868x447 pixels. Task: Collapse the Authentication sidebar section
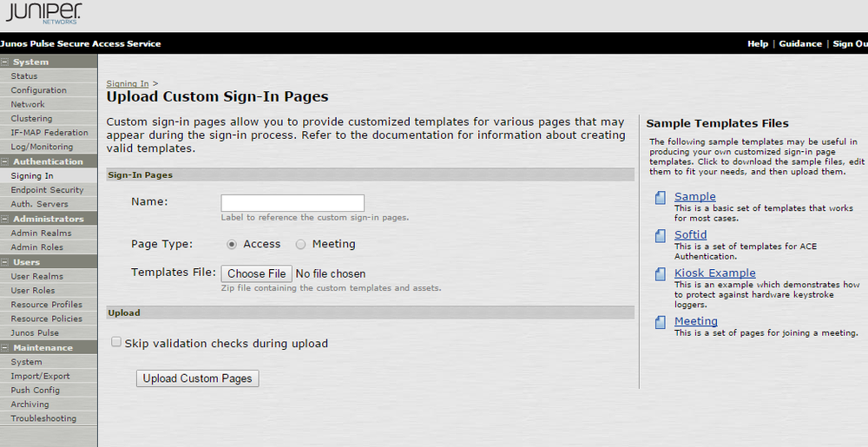click(x=4, y=161)
